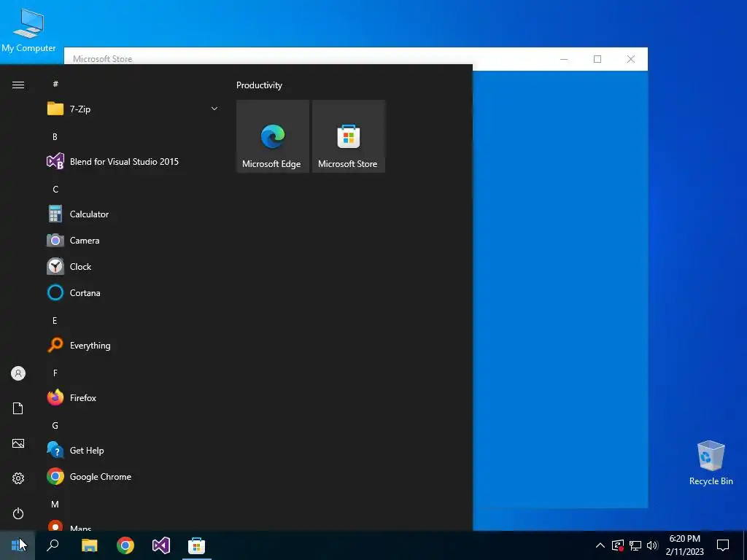Open the user account icon
The width and height of the screenshot is (747, 560).
click(18, 373)
